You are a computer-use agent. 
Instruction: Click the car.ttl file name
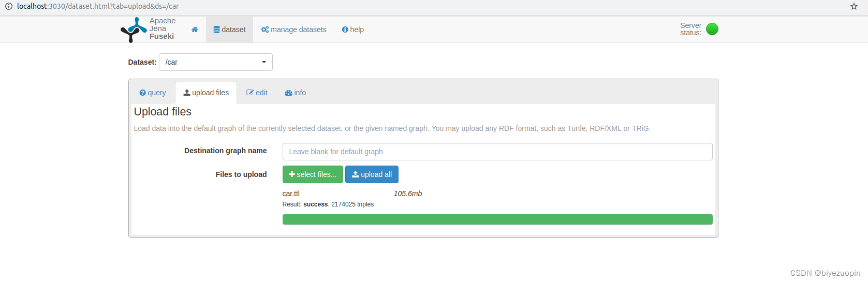pos(291,194)
